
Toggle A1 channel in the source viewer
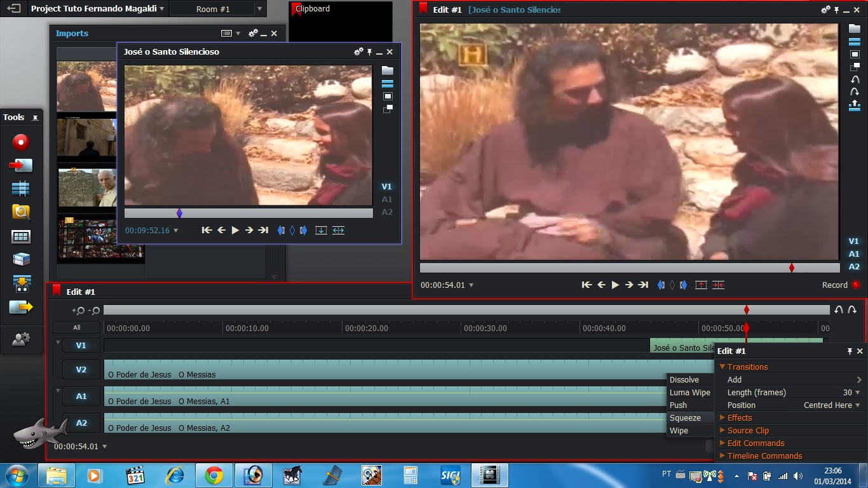click(x=387, y=199)
